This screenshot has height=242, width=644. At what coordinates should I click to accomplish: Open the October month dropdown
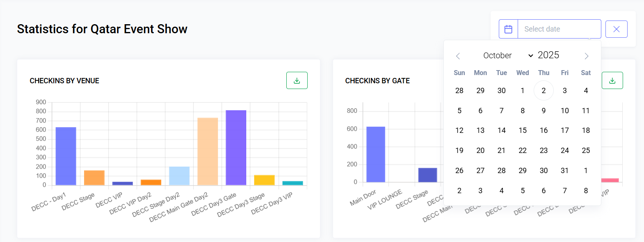[x=507, y=55]
